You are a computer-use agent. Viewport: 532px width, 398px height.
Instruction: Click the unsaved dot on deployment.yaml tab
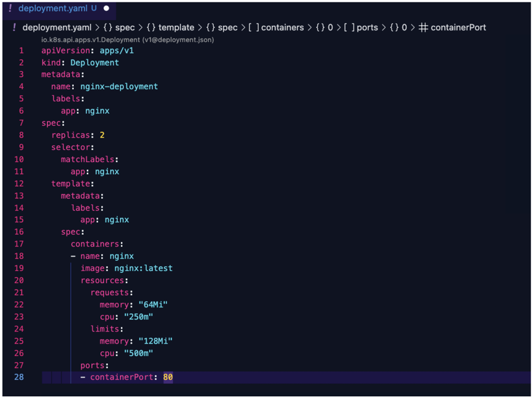point(107,8)
